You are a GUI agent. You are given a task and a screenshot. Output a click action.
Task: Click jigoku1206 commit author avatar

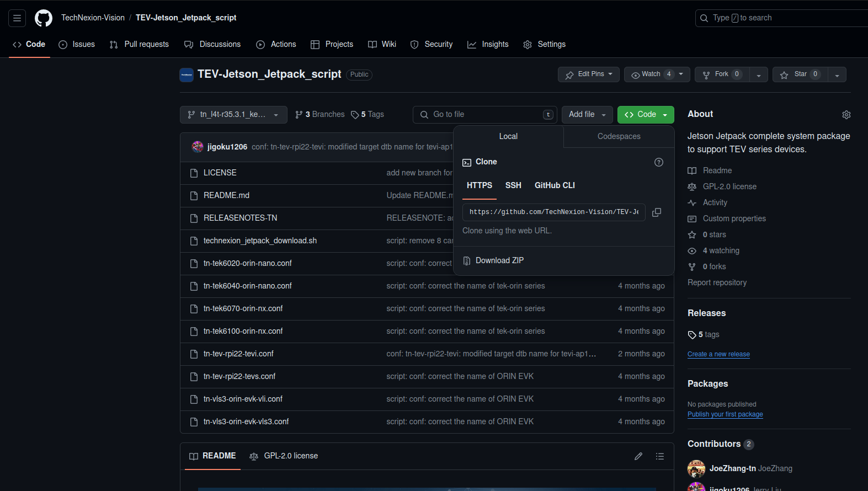pos(198,147)
